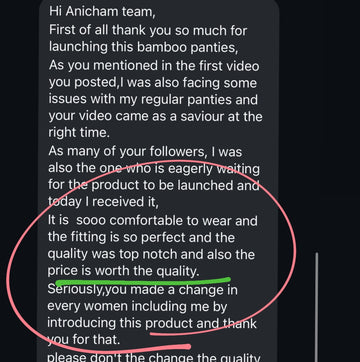This screenshot has height=362, width=360.
Task: Click 'your video came as a saviour at the'
Action: [155, 117]
